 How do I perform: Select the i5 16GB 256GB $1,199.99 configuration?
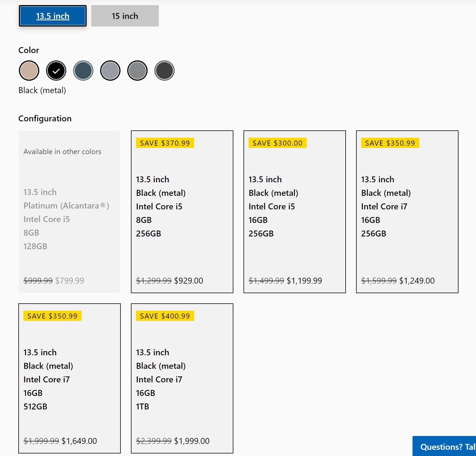click(x=295, y=212)
